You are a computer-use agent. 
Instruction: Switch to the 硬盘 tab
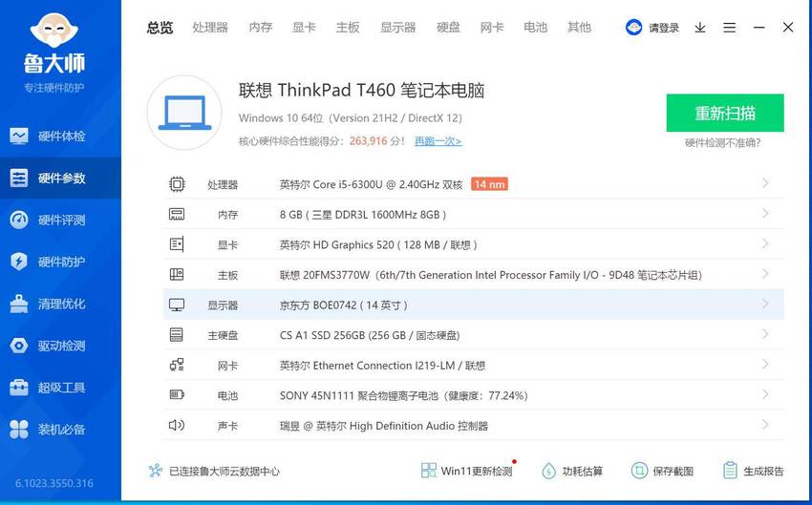coord(448,28)
